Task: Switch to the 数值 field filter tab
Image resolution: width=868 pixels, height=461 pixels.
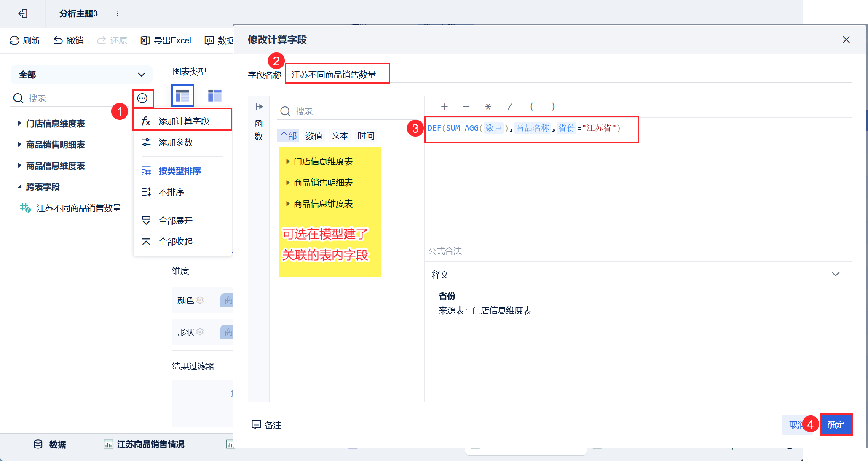Action: (313, 136)
